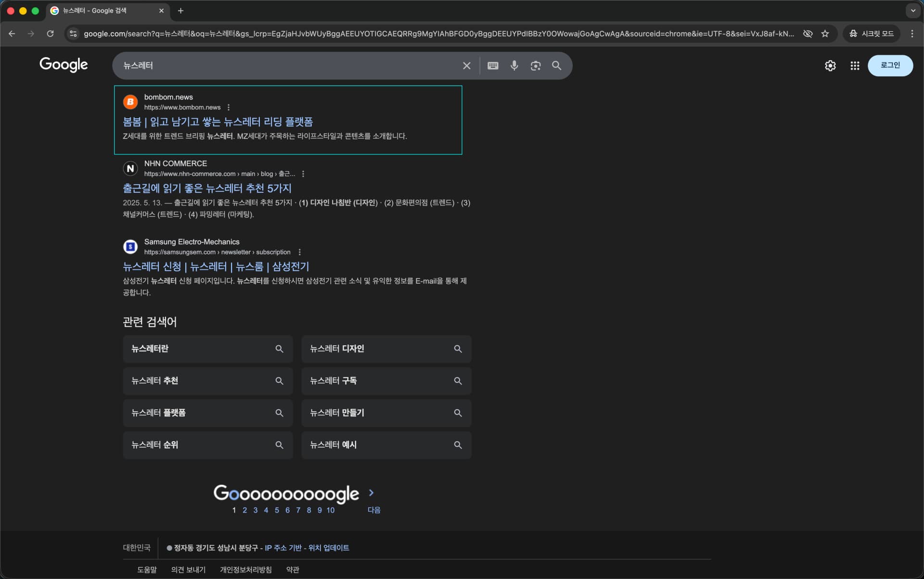This screenshot has width=924, height=579.
Task: Go to results page 2
Action: point(244,510)
